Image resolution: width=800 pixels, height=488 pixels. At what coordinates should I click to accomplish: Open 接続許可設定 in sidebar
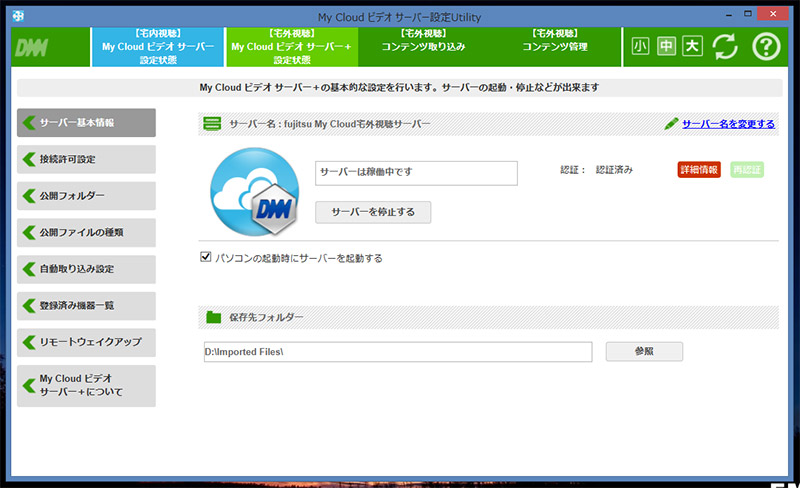pos(87,159)
